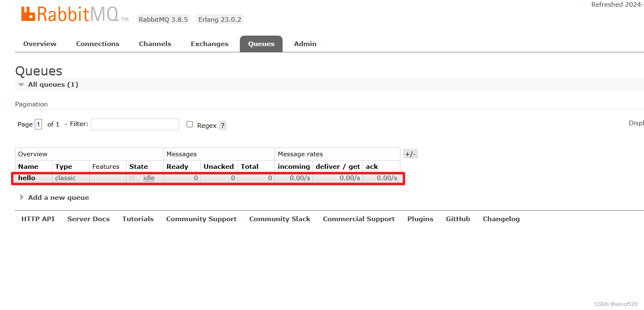Viewport: 644px width, 310px height.
Task: Sort by the Type column header
Action: tap(64, 167)
